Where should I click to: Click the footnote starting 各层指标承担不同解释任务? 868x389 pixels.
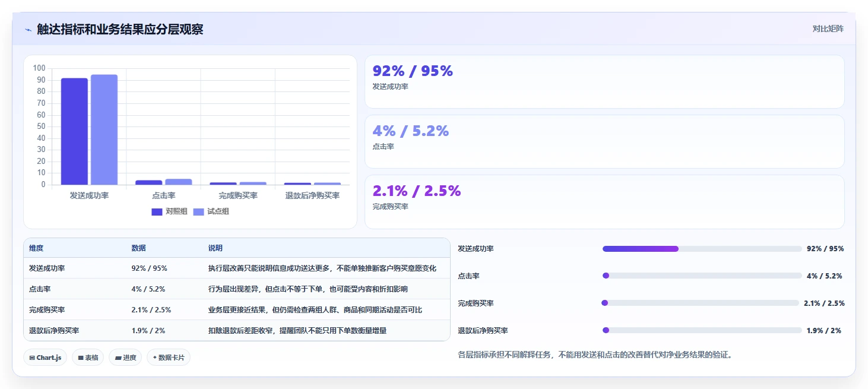coord(595,355)
